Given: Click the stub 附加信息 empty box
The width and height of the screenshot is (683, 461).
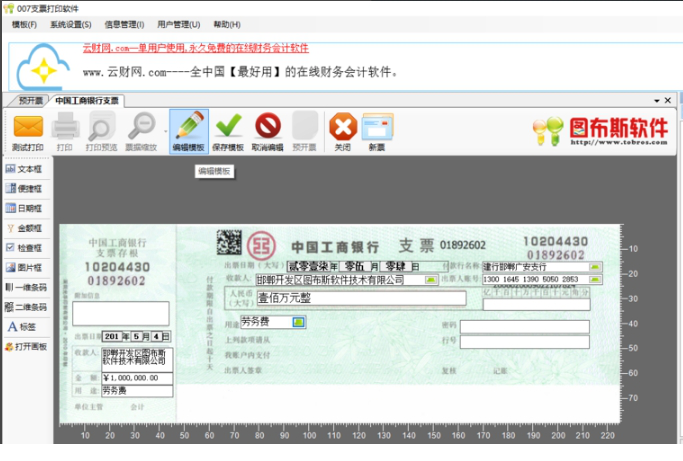Looking at the screenshot, I should tap(121, 314).
